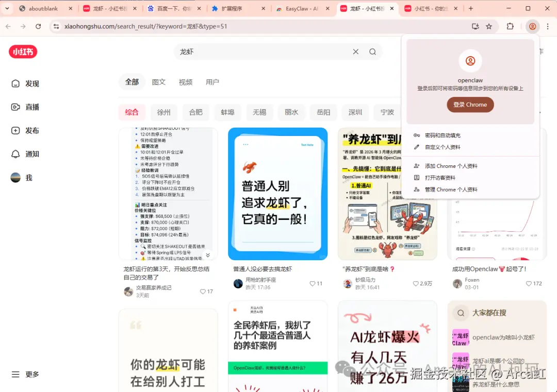This screenshot has height=392, width=557.
Task: Choose 添加 Chrome 个人资料
Action: tap(470, 166)
